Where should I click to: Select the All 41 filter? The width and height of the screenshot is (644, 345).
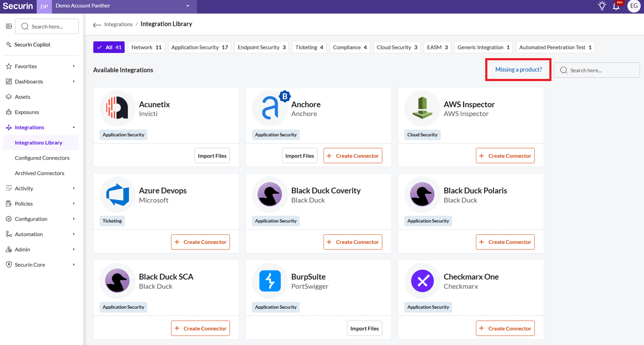(109, 47)
